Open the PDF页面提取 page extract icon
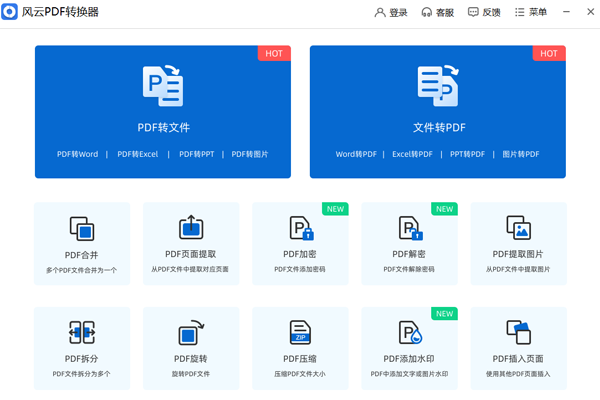The height and width of the screenshot is (400, 600). coord(190,228)
